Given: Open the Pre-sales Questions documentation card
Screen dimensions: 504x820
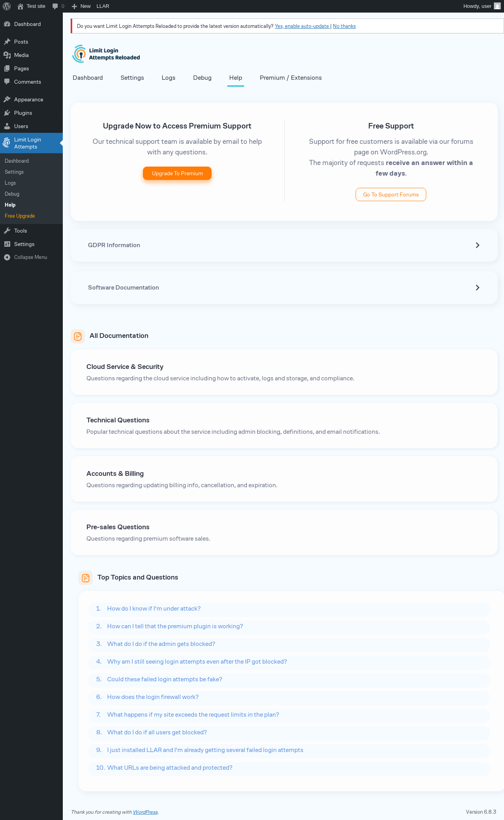Looking at the screenshot, I should click(x=284, y=532).
